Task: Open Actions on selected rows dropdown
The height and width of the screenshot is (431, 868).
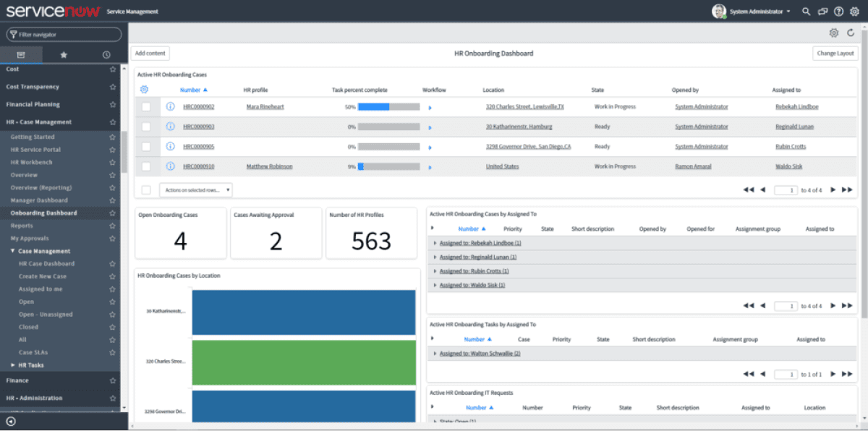Action: tap(196, 190)
